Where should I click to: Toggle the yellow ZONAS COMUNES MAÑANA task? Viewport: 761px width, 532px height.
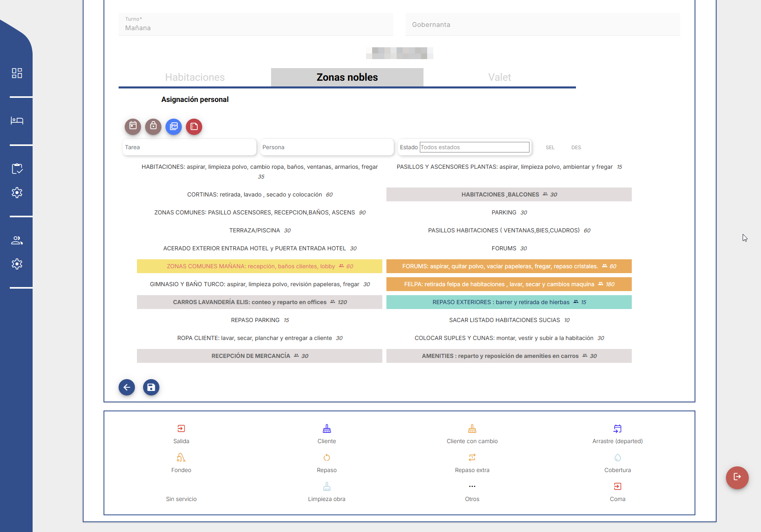pyautogui.click(x=260, y=266)
